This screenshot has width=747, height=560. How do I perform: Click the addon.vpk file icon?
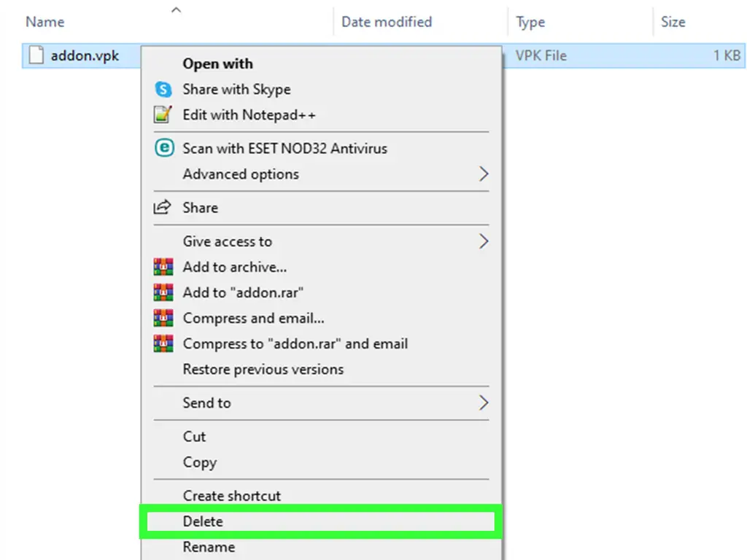36,55
